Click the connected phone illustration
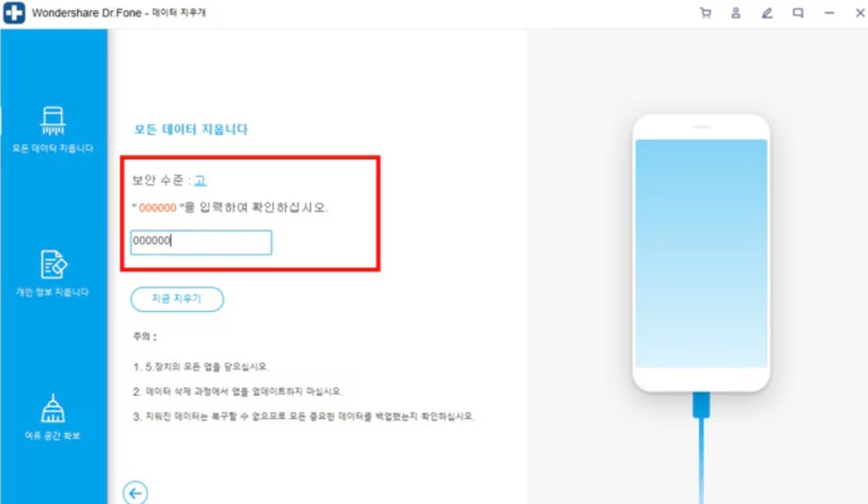This screenshot has height=504, width=868. point(701,253)
